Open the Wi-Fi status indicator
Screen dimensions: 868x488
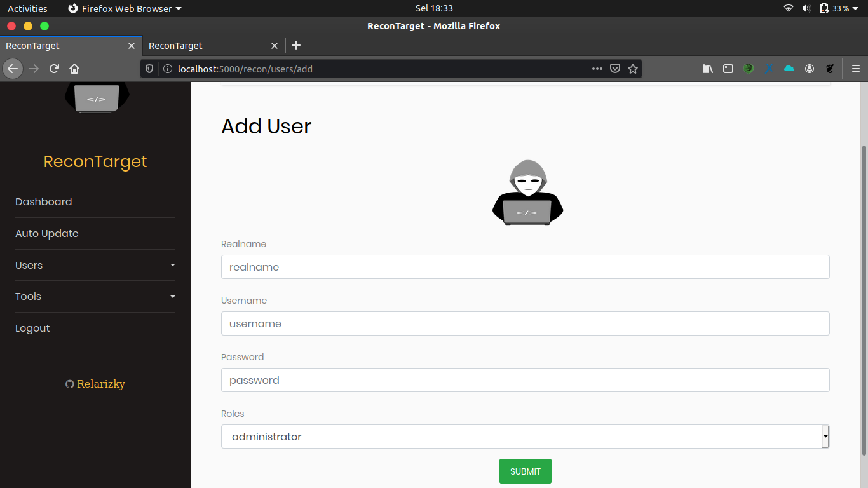[x=789, y=8]
